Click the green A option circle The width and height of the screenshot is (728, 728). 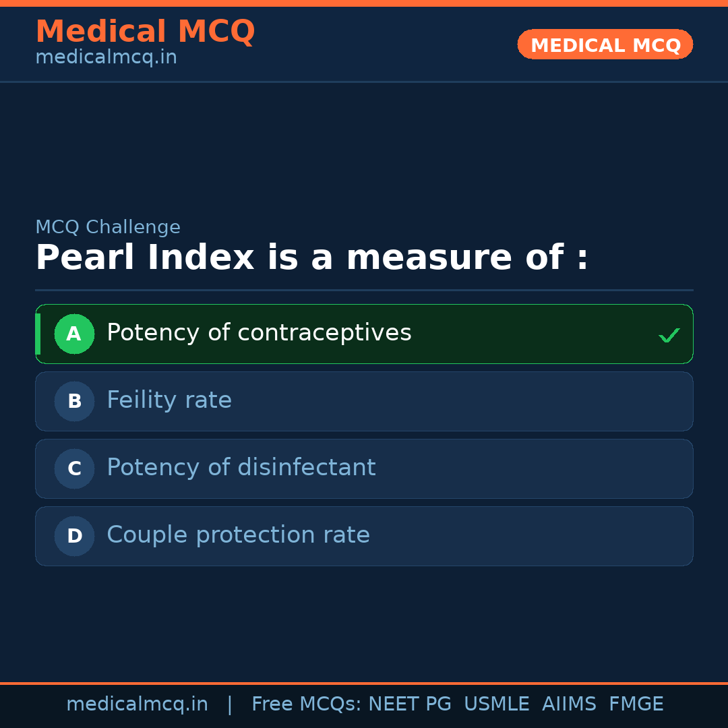coord(74,334)
